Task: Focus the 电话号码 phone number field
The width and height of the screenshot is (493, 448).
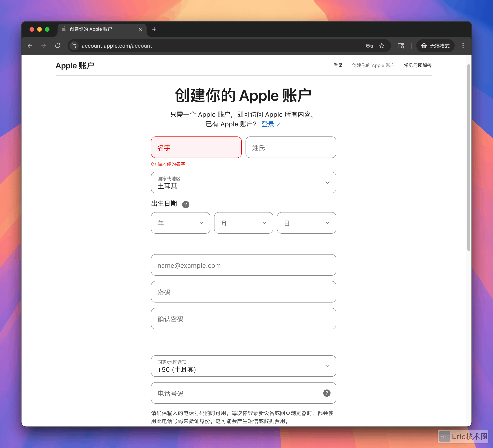Action: (x=244, y=393)
